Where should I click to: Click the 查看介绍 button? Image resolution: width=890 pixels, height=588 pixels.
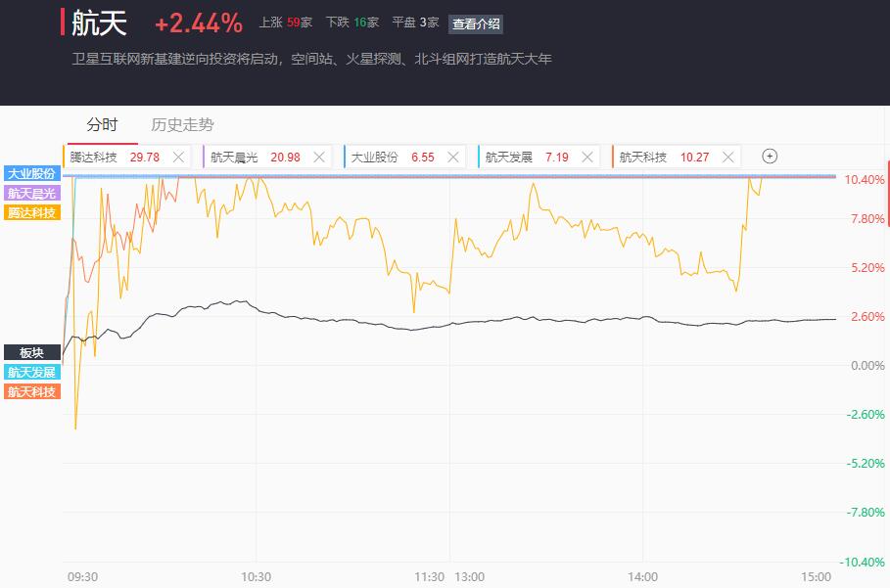point(476,23)
